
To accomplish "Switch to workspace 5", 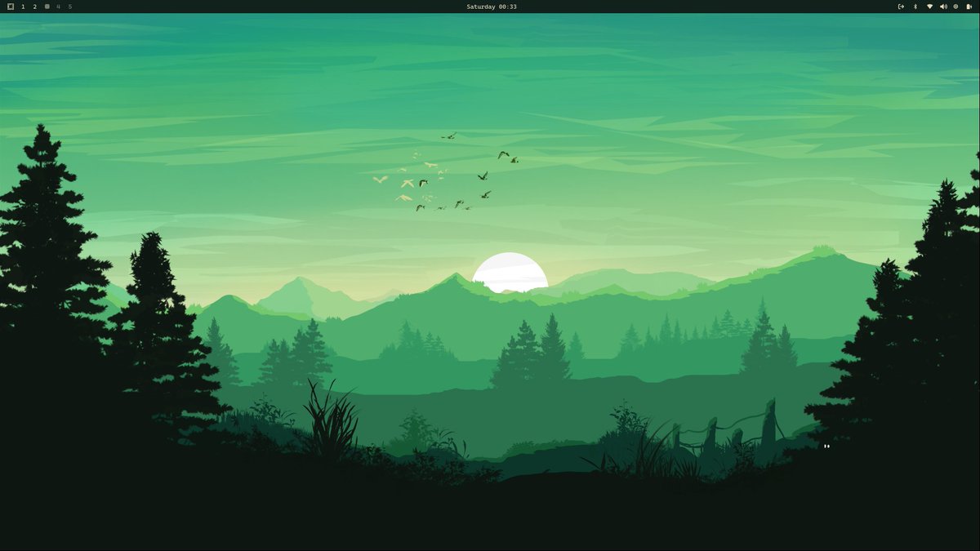I will 70,7.
